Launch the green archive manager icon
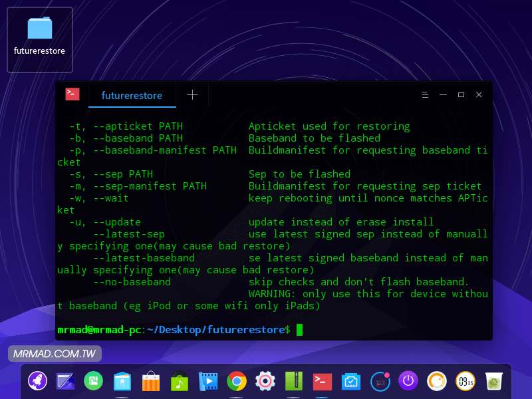The image size is (532, 399). pyautogui.click(x=294, y=381)
